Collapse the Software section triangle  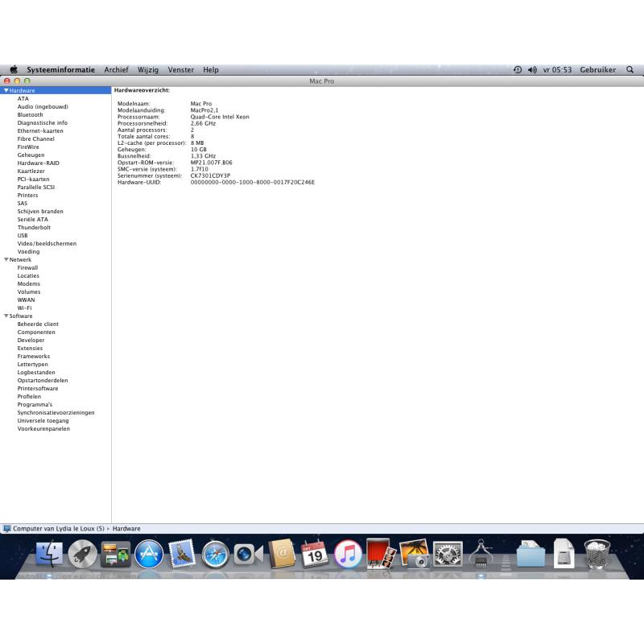[x=6, y=316]
